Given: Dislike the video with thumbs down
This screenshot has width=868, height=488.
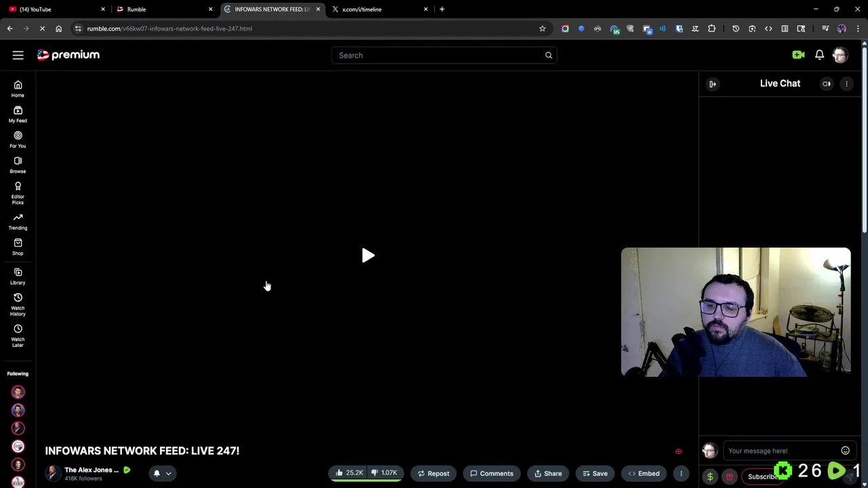Looking at the screenshot, I should coord(384,473).
